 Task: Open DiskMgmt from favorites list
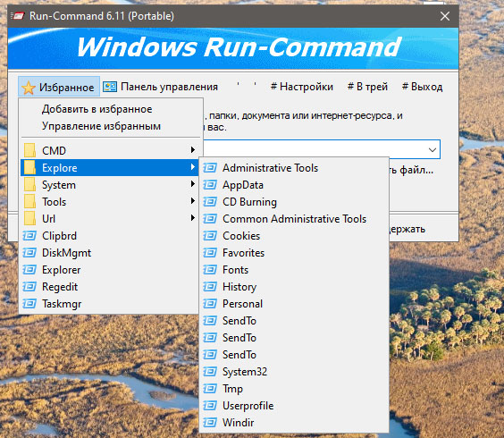click(x=109, y=253)
